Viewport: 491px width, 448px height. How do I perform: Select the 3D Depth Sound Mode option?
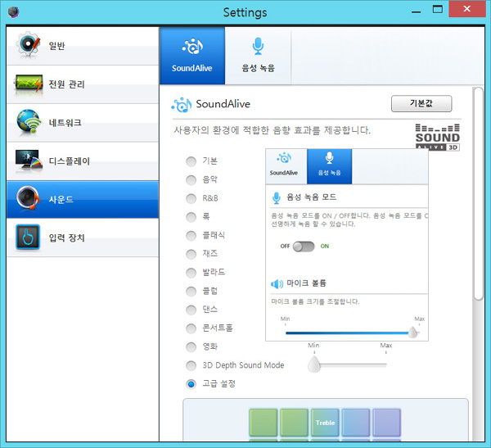click(x=191, y=365)
